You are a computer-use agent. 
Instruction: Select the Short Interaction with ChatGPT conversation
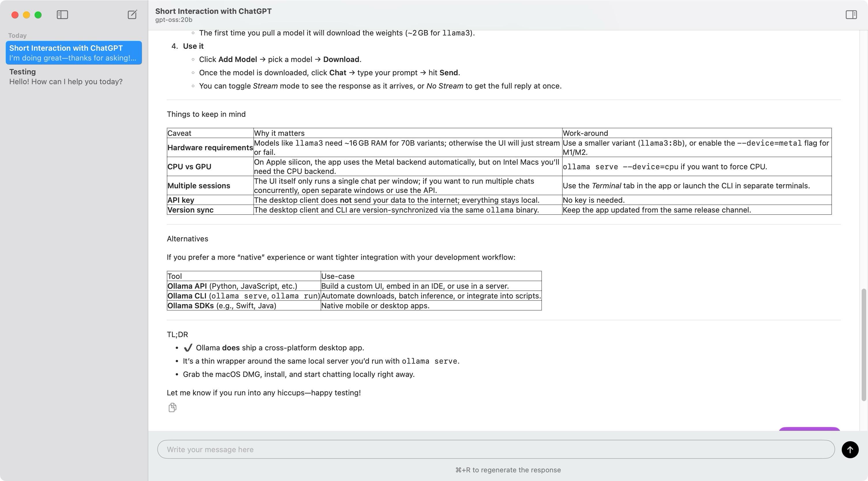point(74,53)
